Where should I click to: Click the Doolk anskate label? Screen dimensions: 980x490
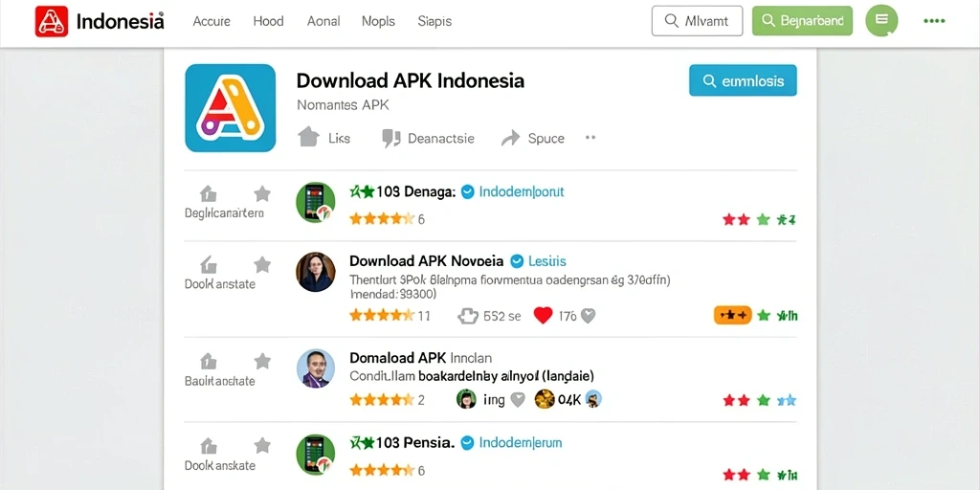[x=220, y=466]
